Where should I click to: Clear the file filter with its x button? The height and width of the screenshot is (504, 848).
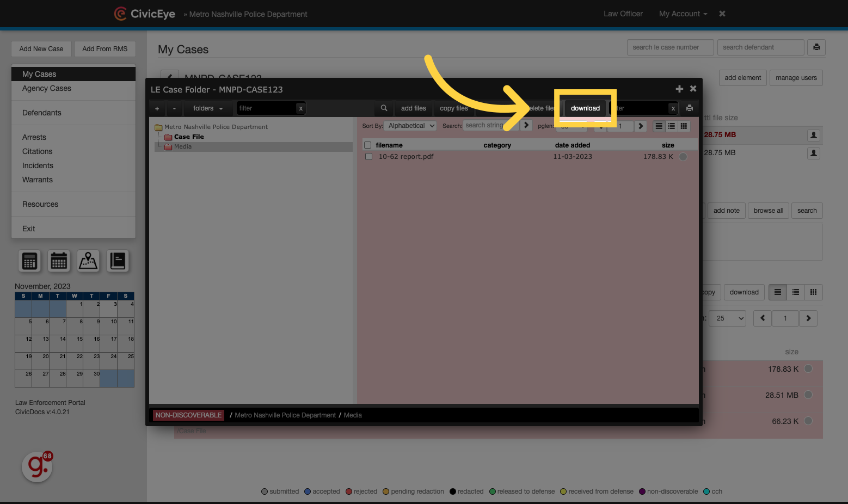[673, 108]
